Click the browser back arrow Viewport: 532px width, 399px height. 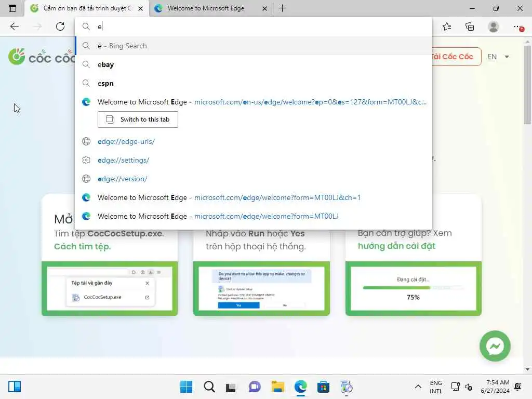click(x=14, y=26)
